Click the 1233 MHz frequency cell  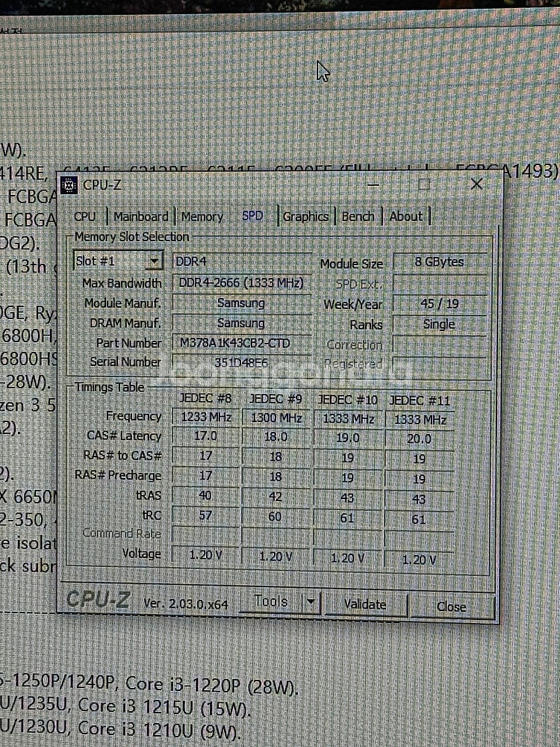click(206, 418)
